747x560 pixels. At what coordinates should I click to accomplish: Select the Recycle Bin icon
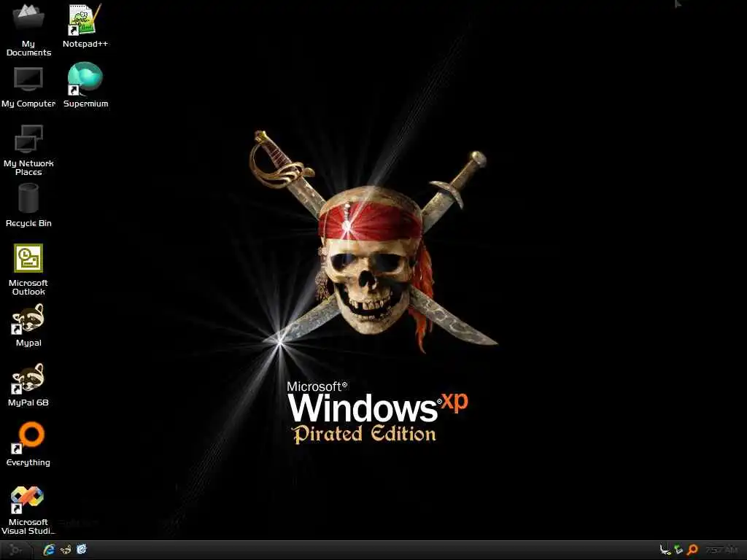pyautogui.click(x=28, y=206)
